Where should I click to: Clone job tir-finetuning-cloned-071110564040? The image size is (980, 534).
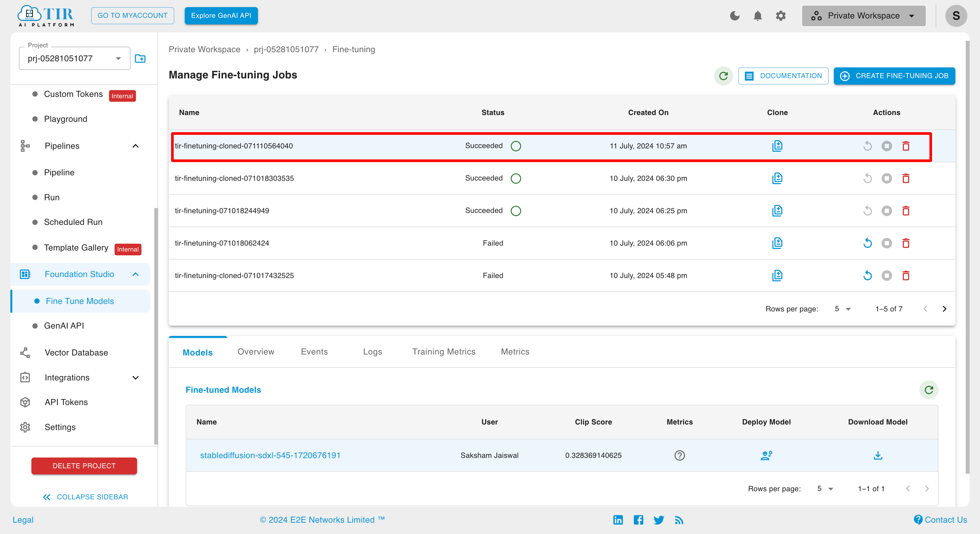[x=777, y=146]
